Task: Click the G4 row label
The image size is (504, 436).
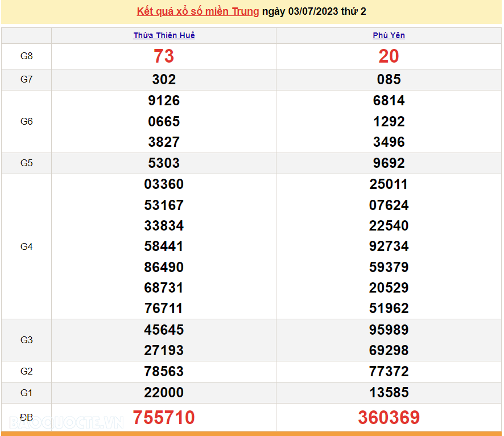Action: pos(27,246)
